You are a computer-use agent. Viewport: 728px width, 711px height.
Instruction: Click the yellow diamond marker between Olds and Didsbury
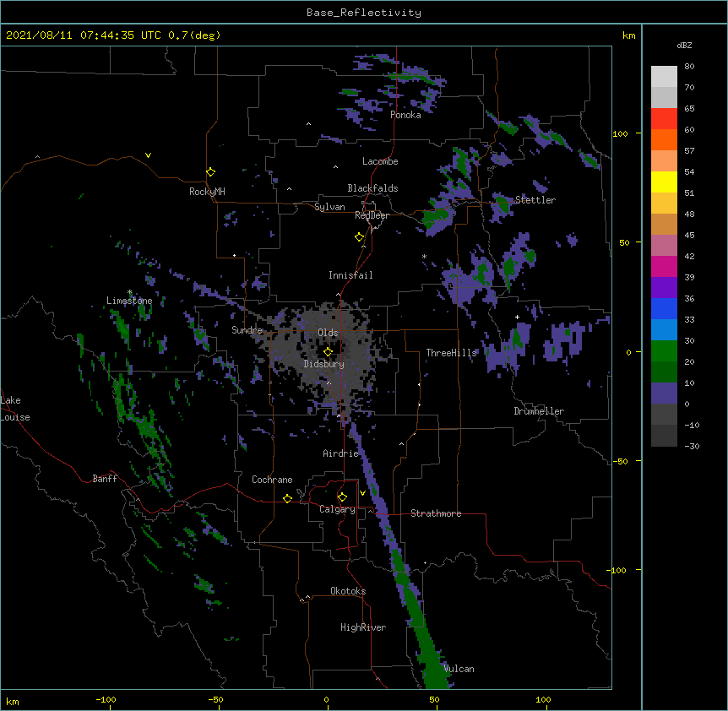coord(328,351)
